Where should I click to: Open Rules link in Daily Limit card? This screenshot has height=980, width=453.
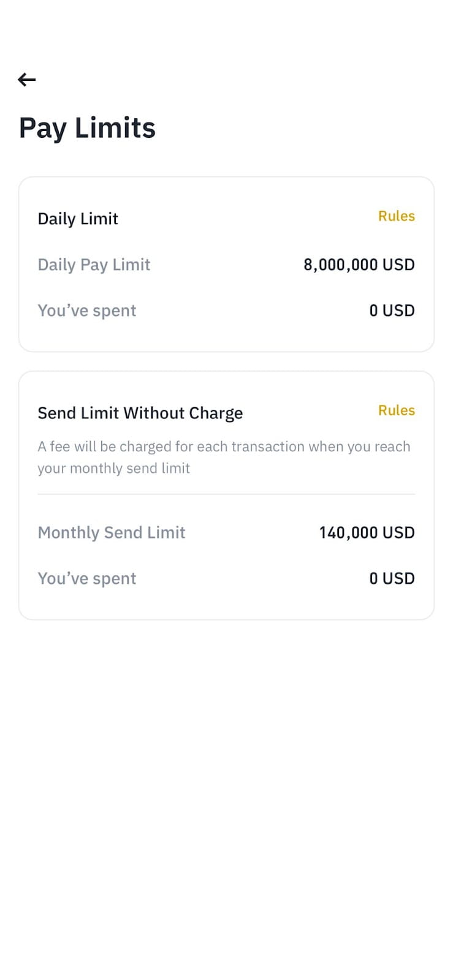pyautogui.click(x=396, y=216)
